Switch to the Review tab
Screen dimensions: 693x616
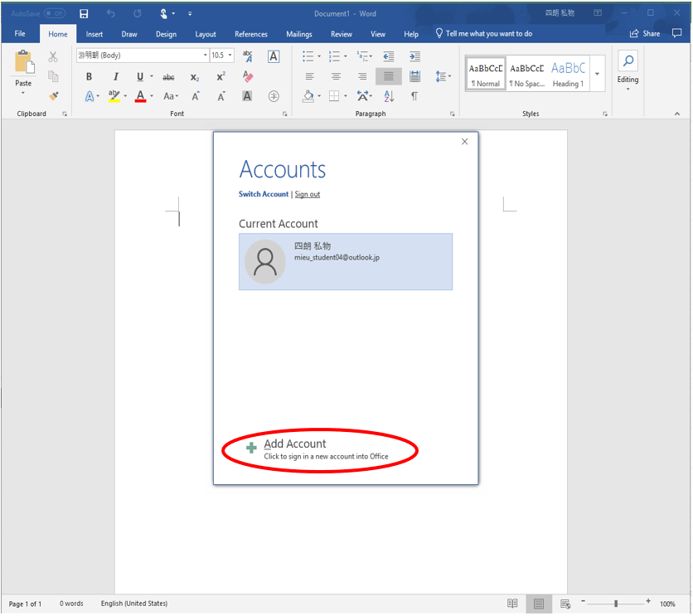[x=342, y=34]
